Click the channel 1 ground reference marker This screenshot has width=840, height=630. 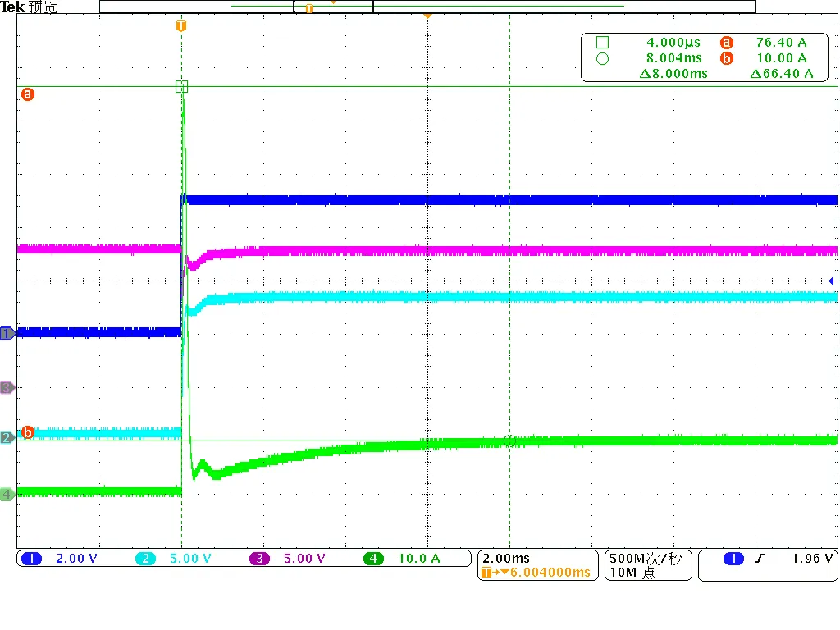pos(7,334)
